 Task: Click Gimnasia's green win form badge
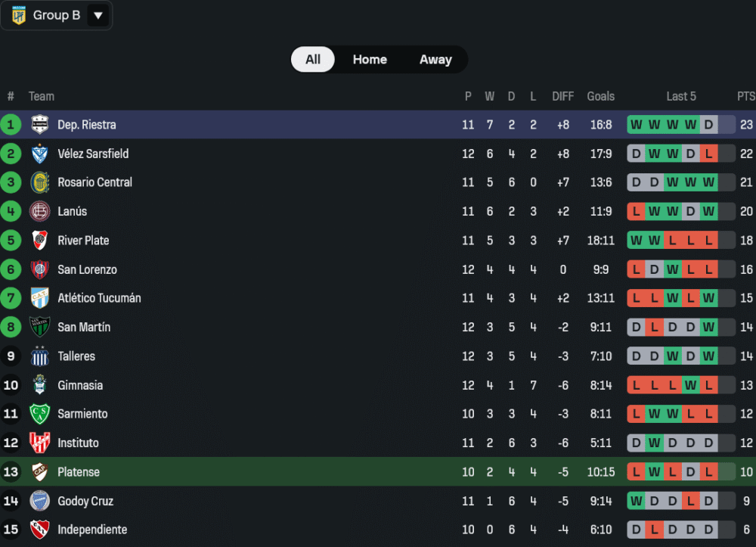click(690, 385)
